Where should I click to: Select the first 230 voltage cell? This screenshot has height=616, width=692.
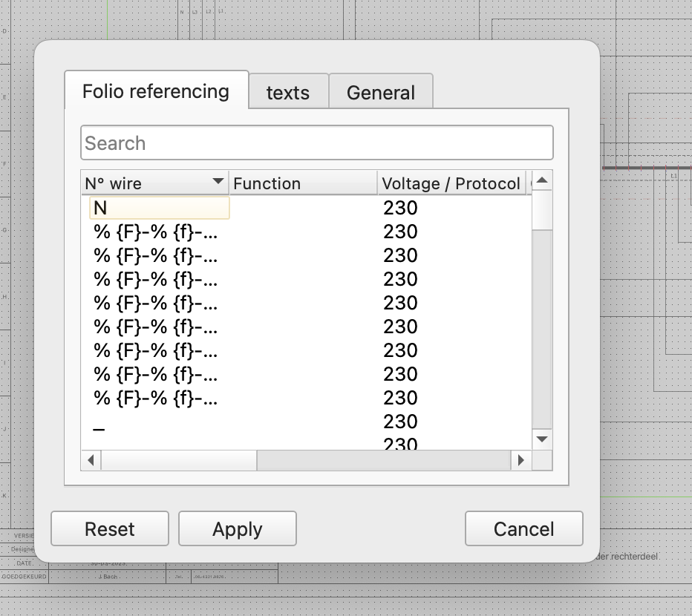(401, 209)
